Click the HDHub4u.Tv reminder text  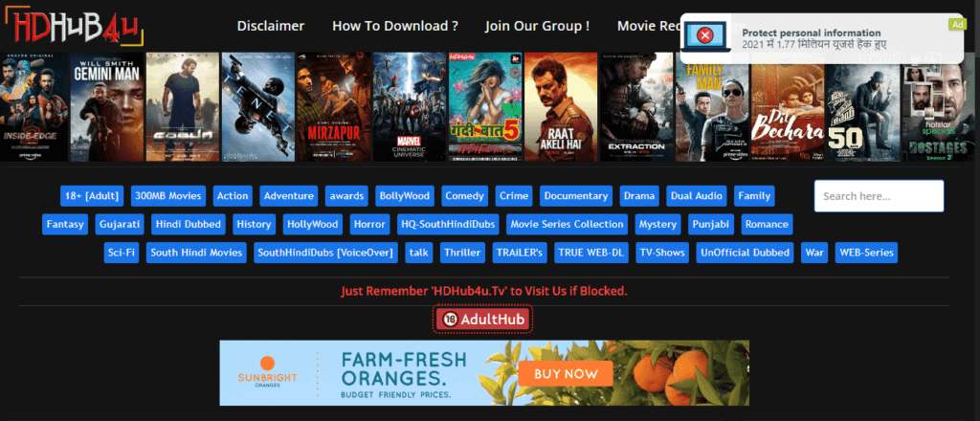pos(484,291)
